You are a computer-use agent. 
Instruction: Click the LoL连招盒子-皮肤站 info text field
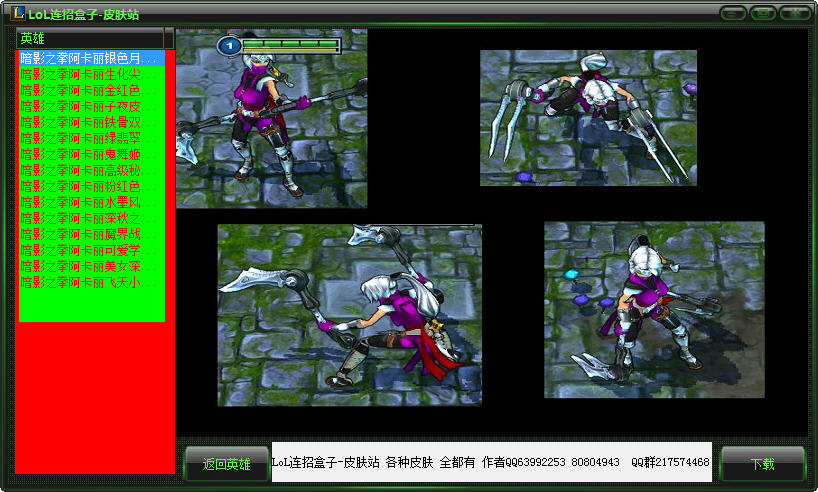pos(491,462)
